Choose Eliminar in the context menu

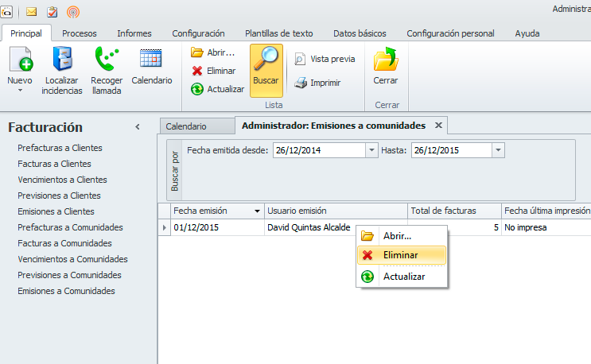click(x=402, y=255)
